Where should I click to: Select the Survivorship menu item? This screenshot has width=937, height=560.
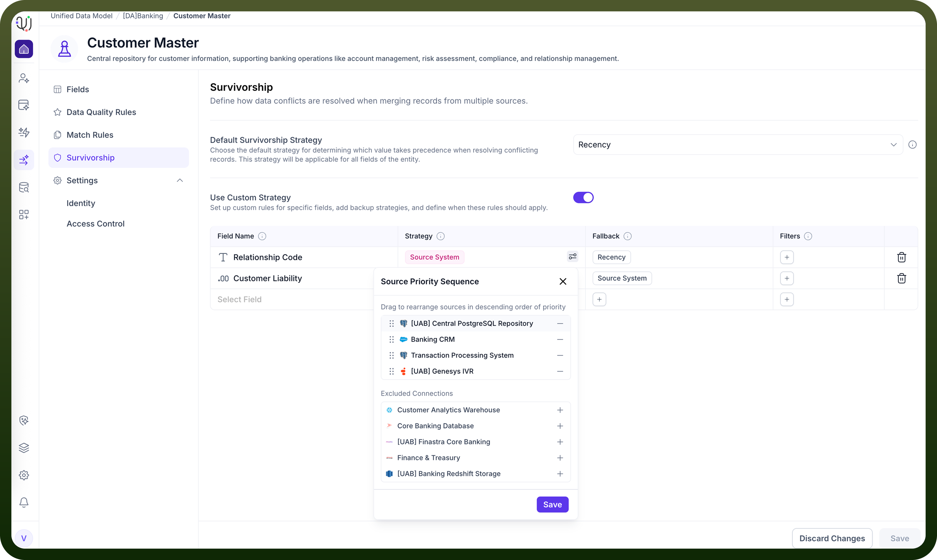coord(118,158)
